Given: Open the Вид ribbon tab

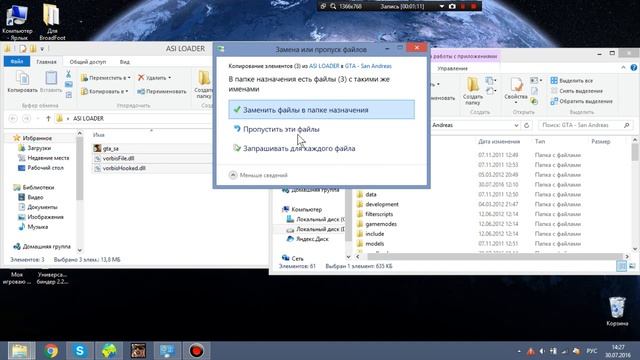Looking at the screenshot, I should (124, 62).
